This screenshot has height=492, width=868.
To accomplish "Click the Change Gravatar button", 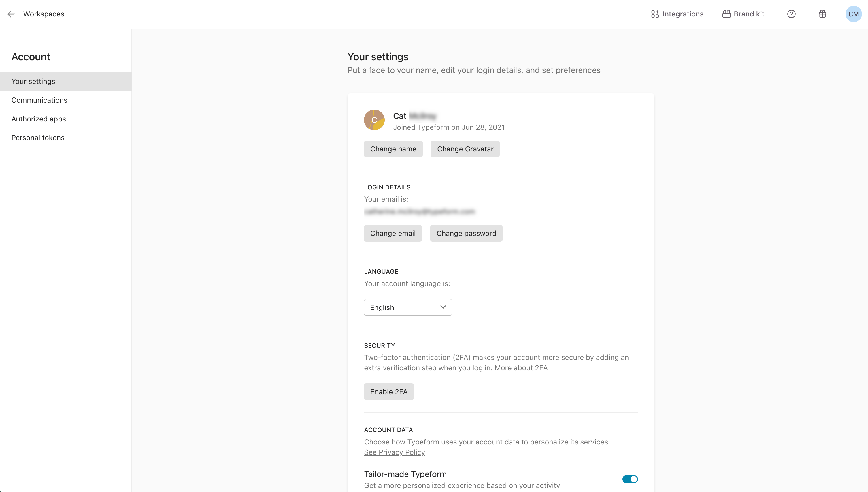I will pos(465,149).
